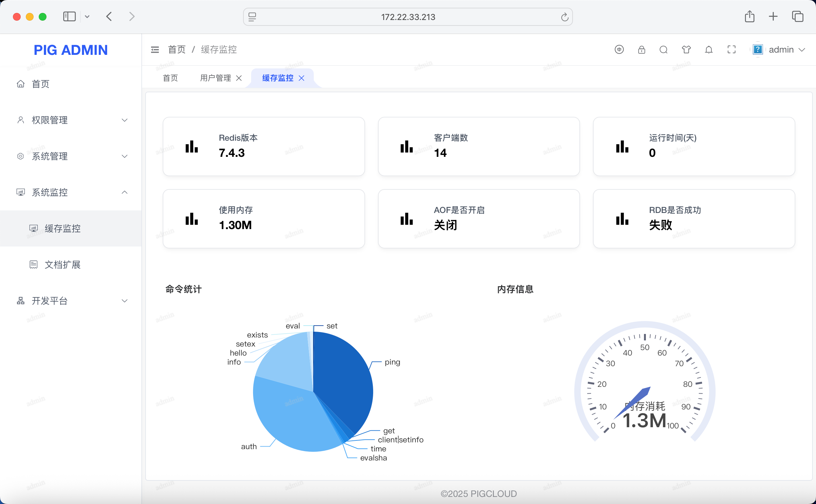This screenshot has height=504, width=816.
Task: Click the 首页 breadcrumb link
Action: click(x=177, y=50)
